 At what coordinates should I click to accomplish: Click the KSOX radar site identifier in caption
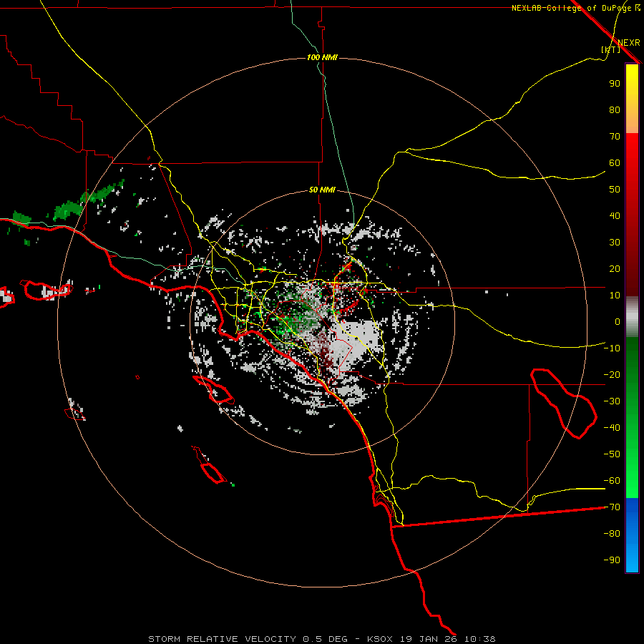click(x=380, y=639)
